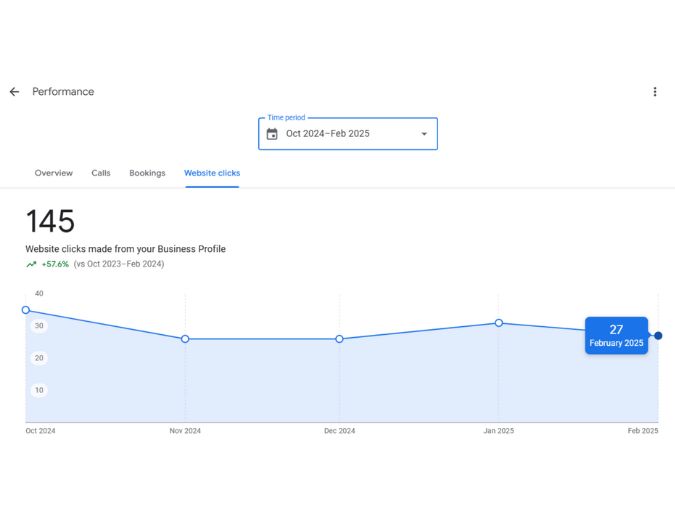675x518 pixels.
Task: Select the Nov 2024 data point
Action: tap(185, 339)
